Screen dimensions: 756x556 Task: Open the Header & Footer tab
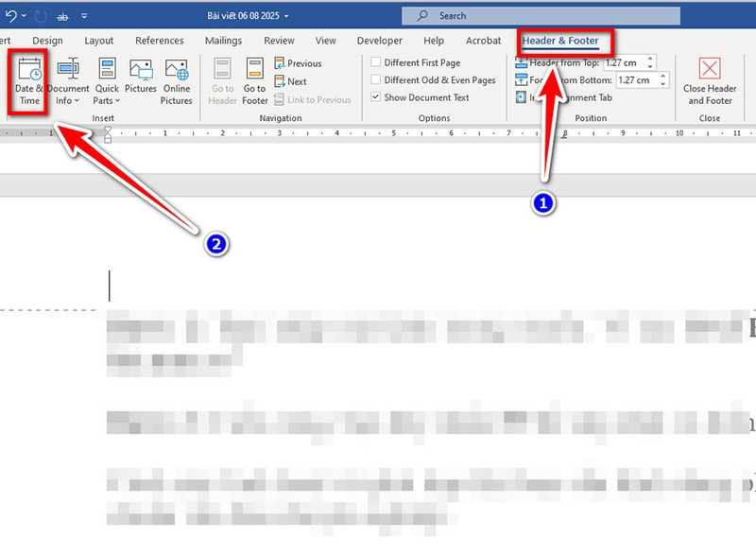560,41
